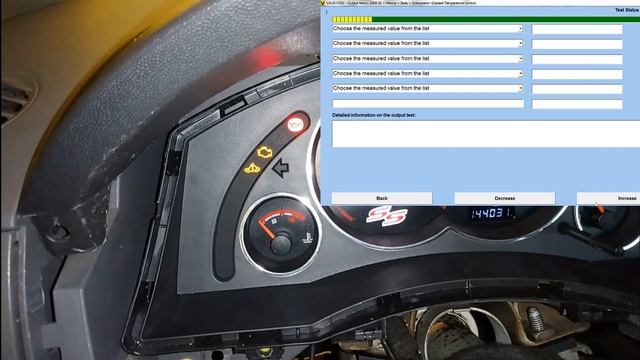The image size is (640, 360).
Task: Open the second measured value dropdown
Action: (x=427, y=43)
